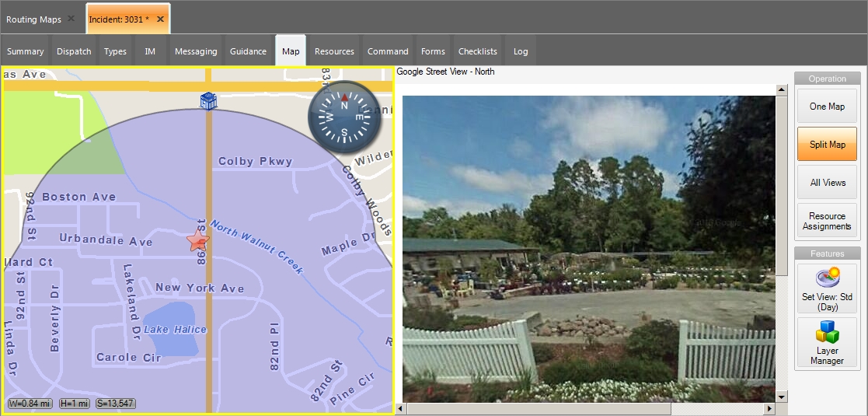Switch to the Messaging tab

pyautogui.click(x=196, y=51)
